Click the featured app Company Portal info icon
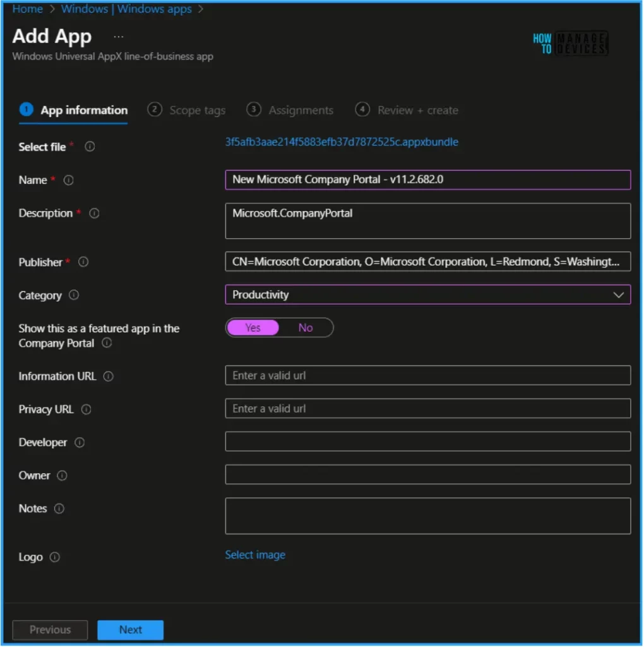Viewport: 644px width, 647px height. (x=107, y=343)
